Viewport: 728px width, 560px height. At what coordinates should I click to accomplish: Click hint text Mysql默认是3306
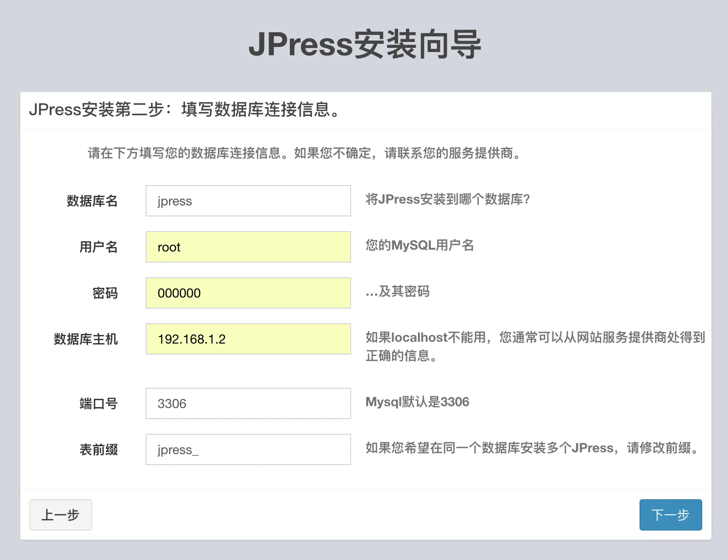tap(417, 402)
